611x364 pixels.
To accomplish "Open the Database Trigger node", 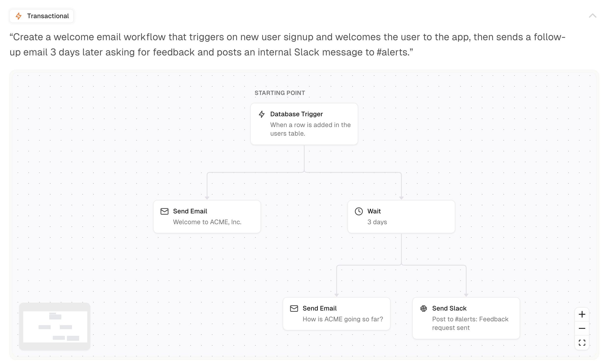I will [304, 124].
